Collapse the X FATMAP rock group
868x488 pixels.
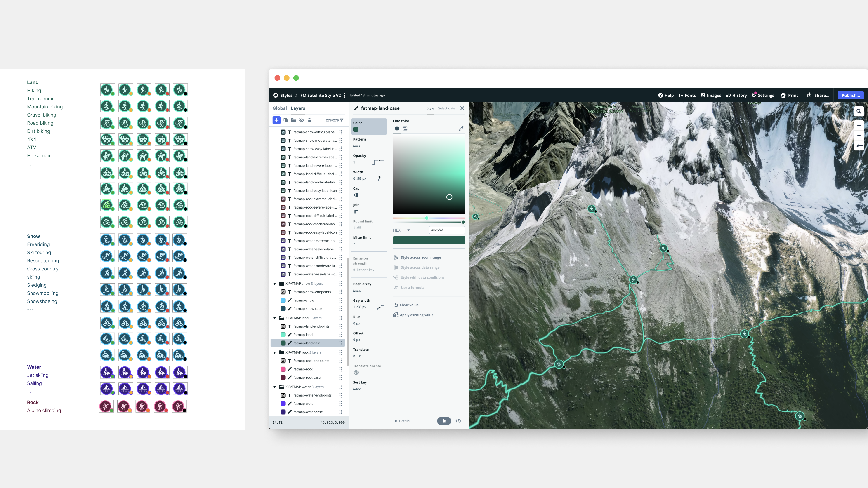tap(275, 353)
